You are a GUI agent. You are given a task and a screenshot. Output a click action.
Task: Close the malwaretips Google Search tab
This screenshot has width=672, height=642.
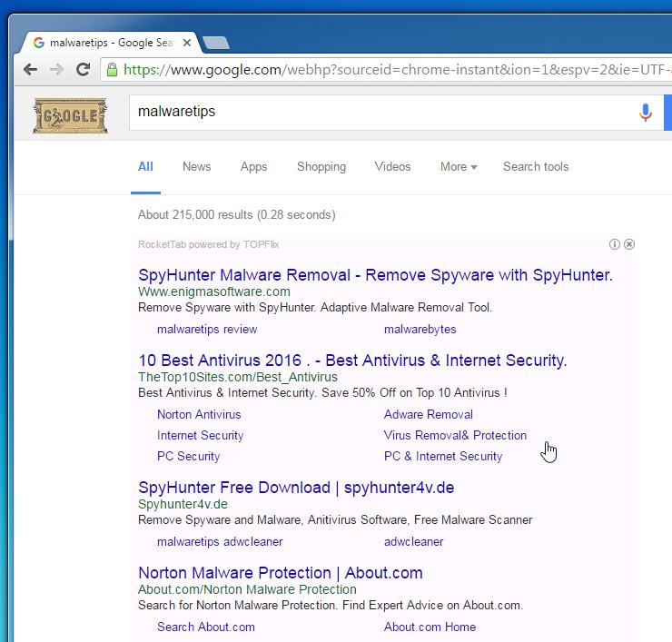(187, 43)
